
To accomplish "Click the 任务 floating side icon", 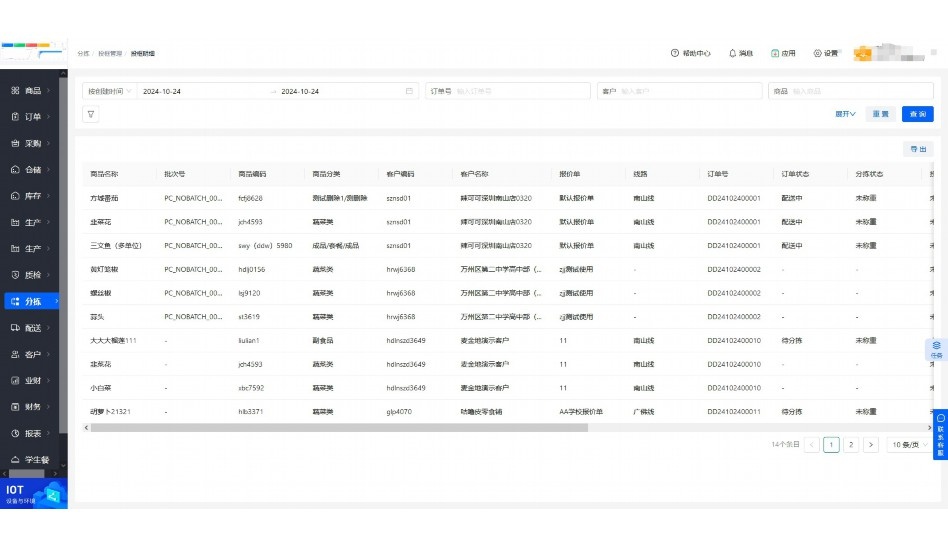I will pos(937,349).
